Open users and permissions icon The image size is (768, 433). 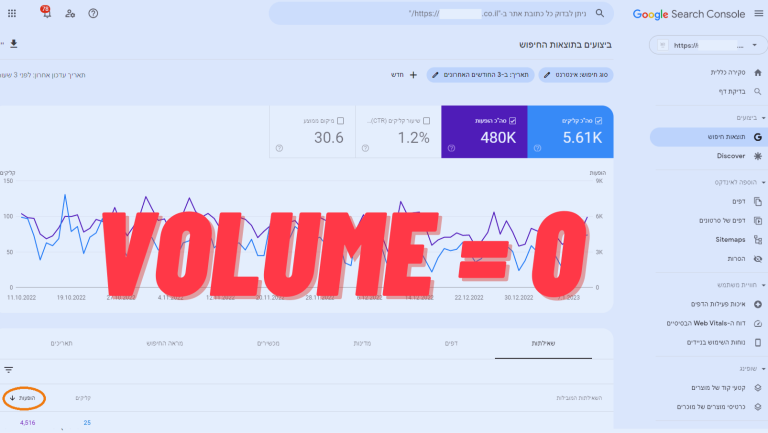pos(70,13)
